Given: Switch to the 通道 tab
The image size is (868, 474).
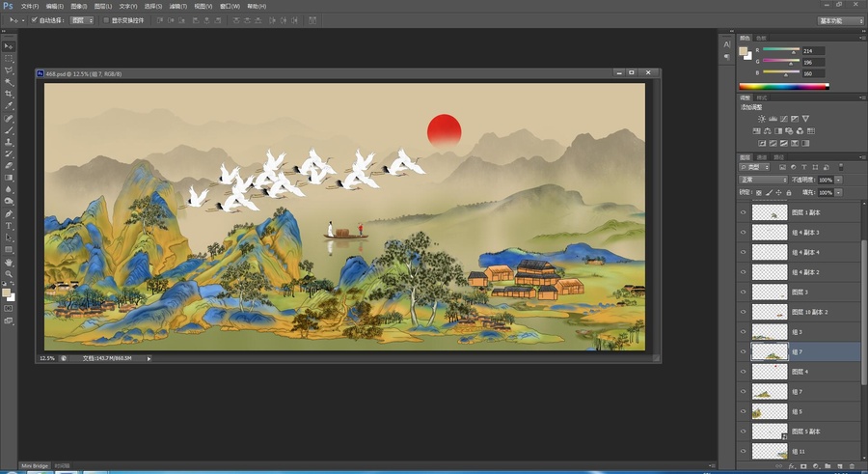Looking at the screenshot, I should coord(762,157).
